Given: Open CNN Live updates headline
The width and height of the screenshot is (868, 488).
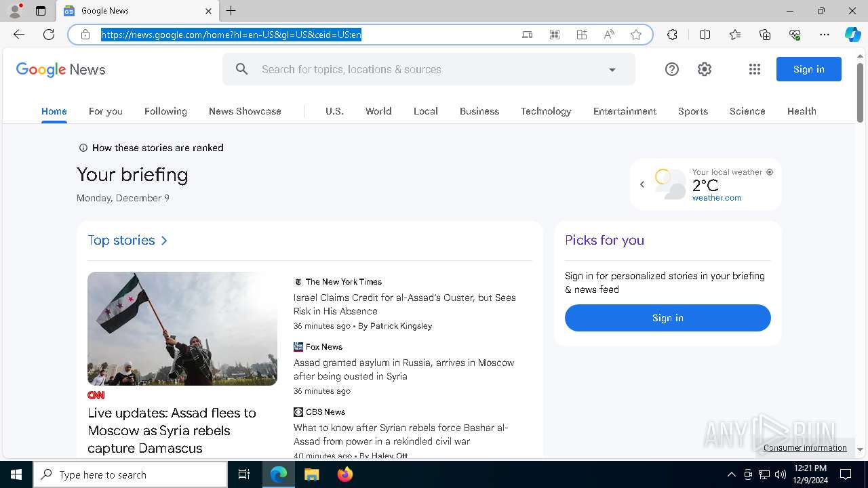Looking at the screenshot, I should click(172, 430).
